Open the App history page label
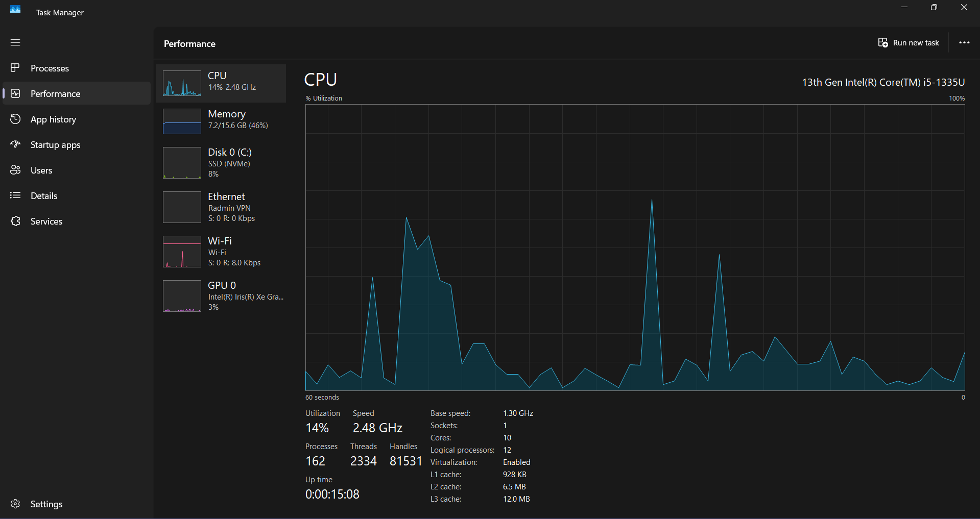Image resolution: width=980 pixels, height=519 pixels. [53, 119]
